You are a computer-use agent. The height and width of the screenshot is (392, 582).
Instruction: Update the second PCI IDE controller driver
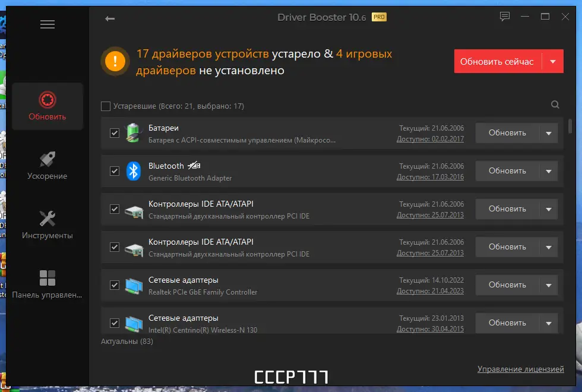[x=507, y=247]
